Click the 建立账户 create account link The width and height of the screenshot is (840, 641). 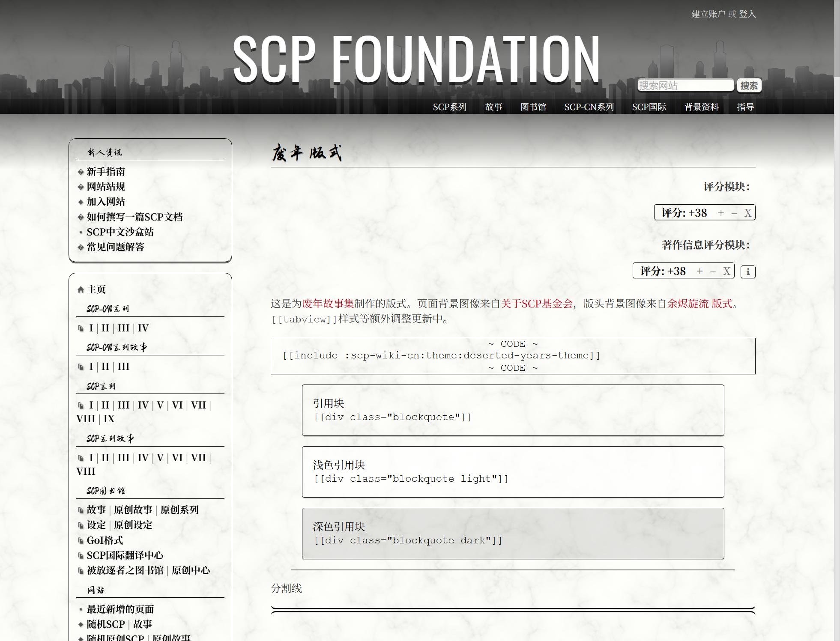[x=708, y=14]
